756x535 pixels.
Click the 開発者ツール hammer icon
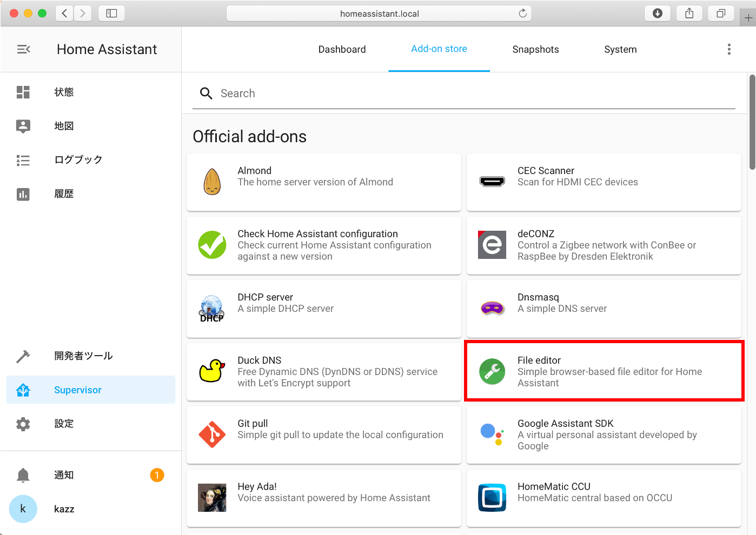click(23, 356)
